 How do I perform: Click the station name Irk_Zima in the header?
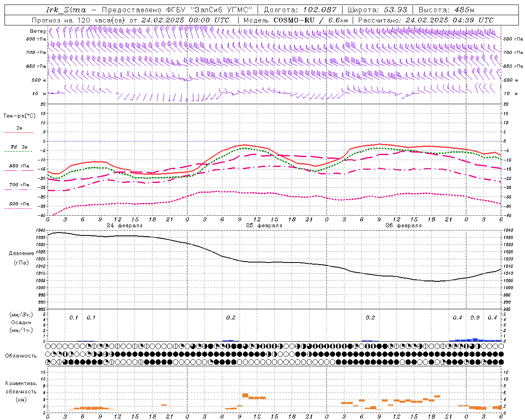click(66, 10)
